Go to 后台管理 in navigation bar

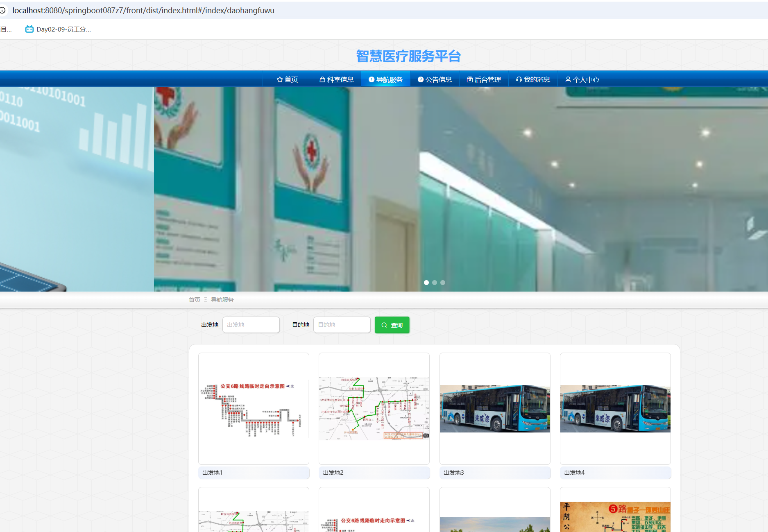click(484, 79)
